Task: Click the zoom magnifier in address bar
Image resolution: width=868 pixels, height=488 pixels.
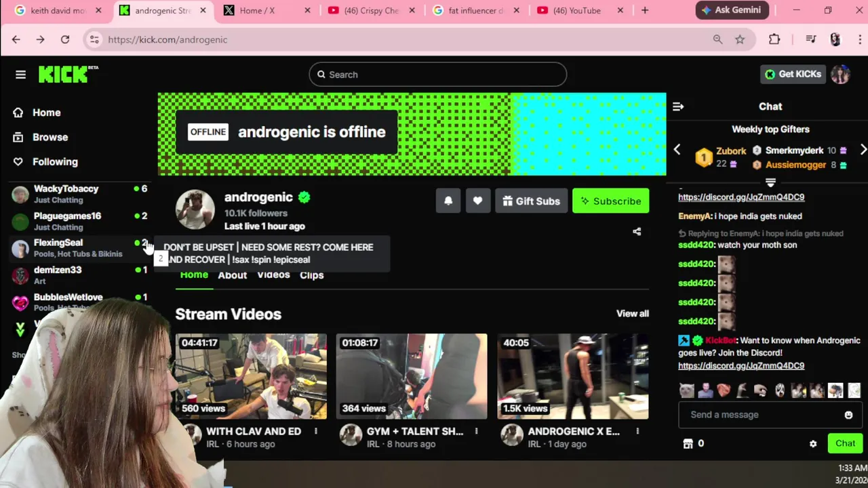Action: coord(717,39)
